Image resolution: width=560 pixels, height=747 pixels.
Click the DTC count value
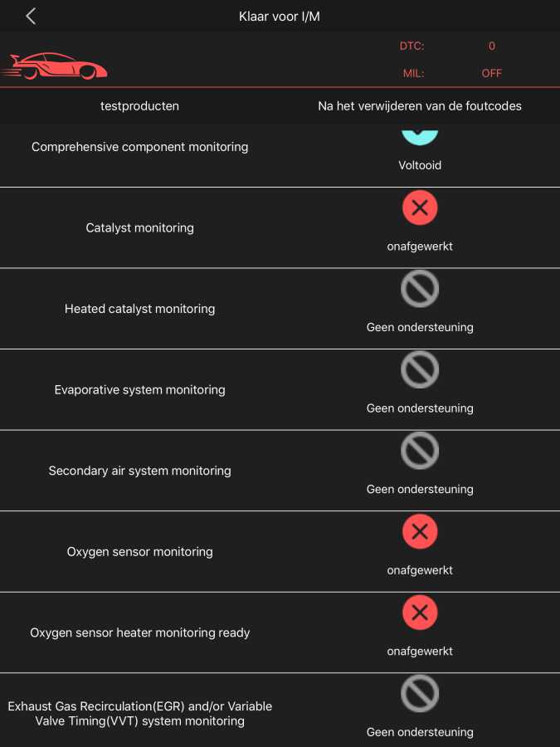(x=492, y=46)
